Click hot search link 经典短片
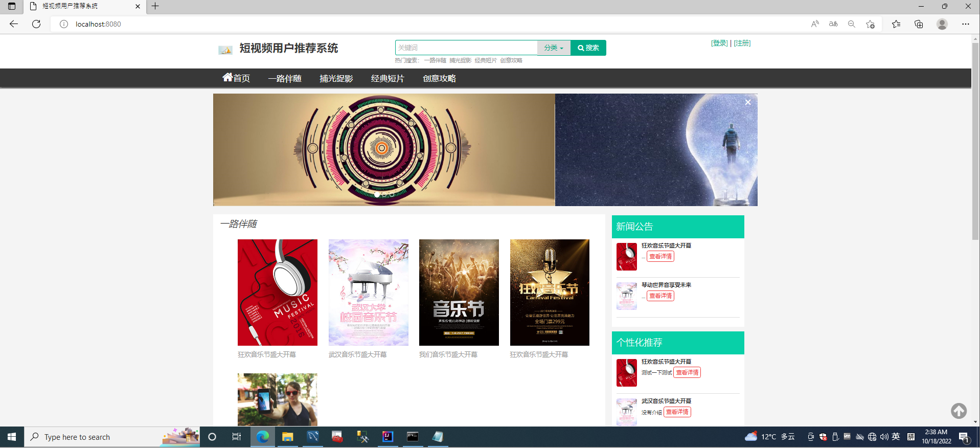 (x=486, y=60)
